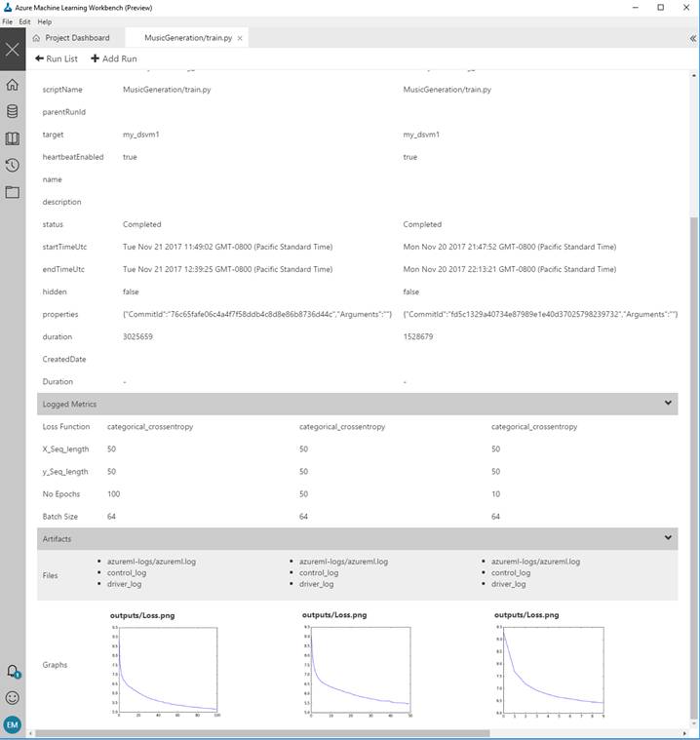Open third run's azureml-logs/azureml.log file
Screen dimensions: 700x740
pos(535,562)
